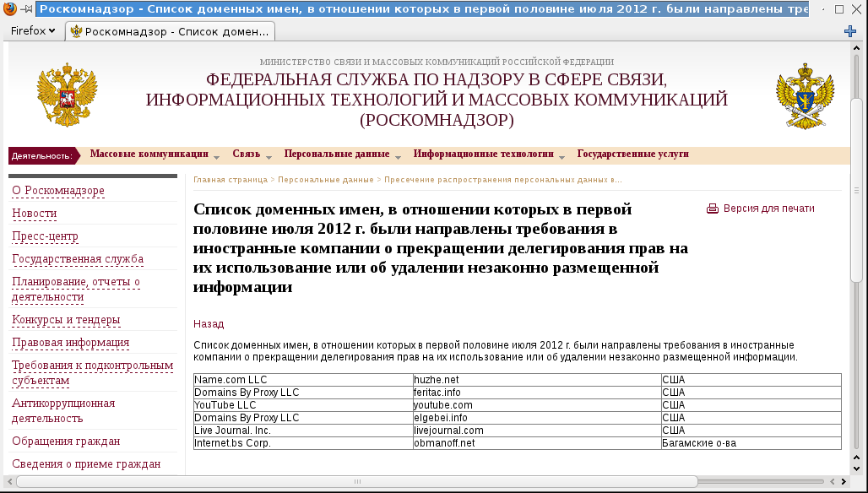The height and width of the screenshot is (493, 868).
Task: Click the Russian coat of arms emblem
Action: click(67, 95)
